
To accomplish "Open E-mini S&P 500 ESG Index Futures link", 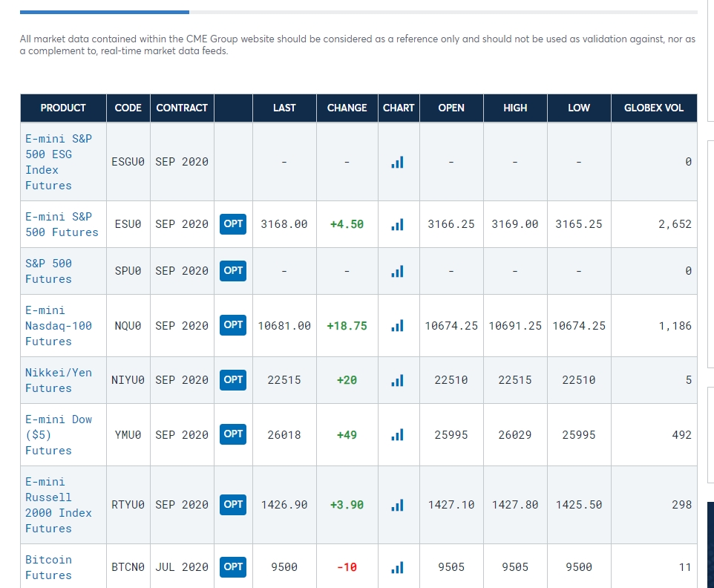I will tap(59, 162).
